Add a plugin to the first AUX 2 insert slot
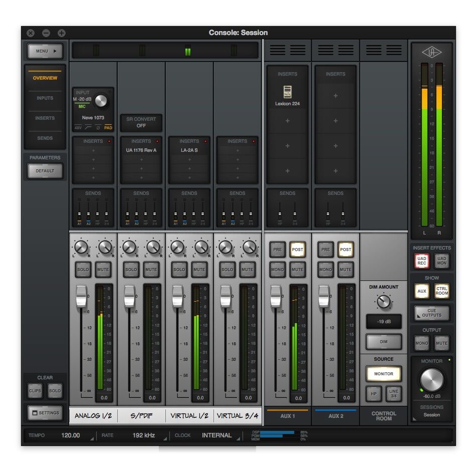Screen dimensions: 476x476 point(335,96)
